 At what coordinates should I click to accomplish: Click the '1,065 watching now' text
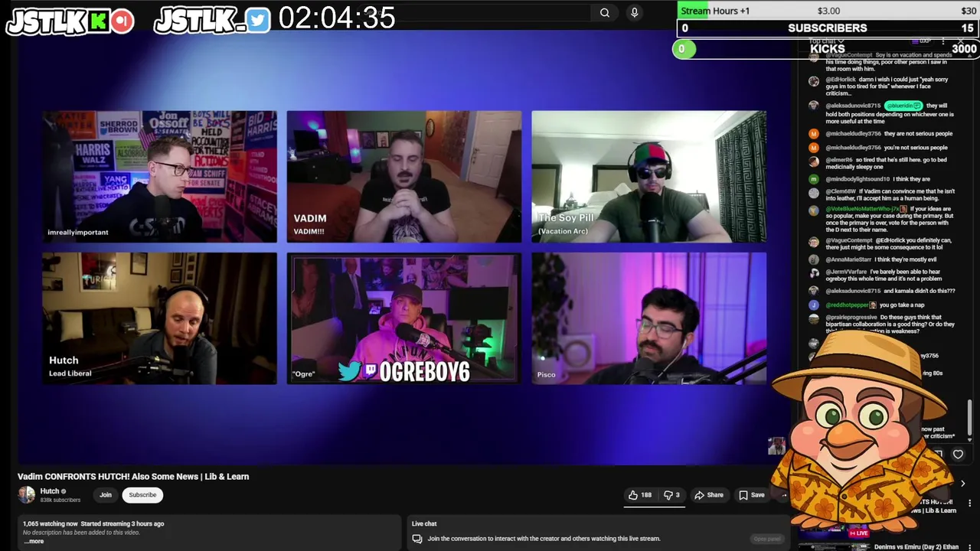[x=51, y=523]
